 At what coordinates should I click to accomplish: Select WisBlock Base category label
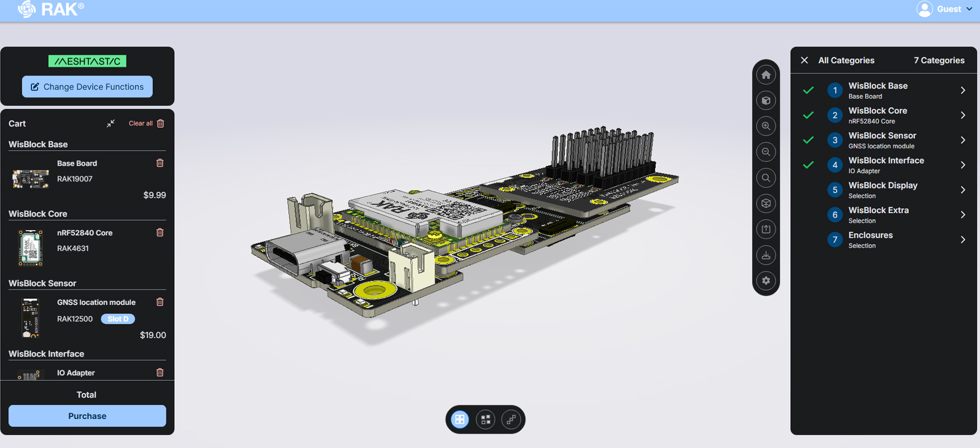[x=878, y=86]
